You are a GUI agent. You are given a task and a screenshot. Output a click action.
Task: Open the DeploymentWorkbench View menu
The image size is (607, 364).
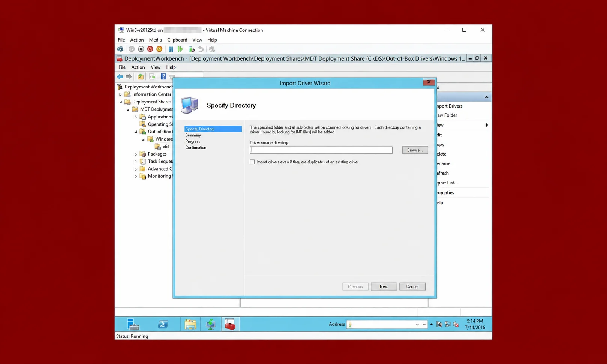coord(156,67)
